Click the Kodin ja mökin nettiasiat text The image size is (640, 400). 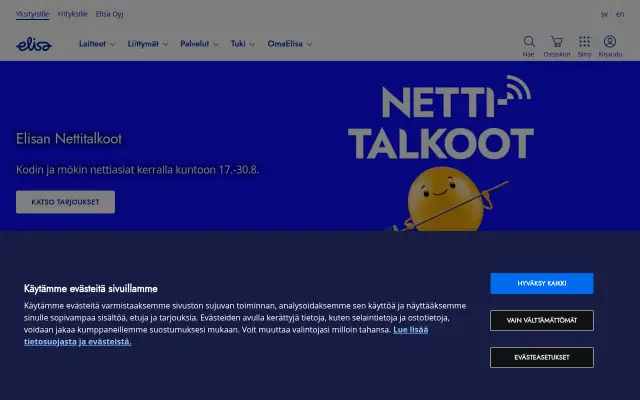coord(138,169)
